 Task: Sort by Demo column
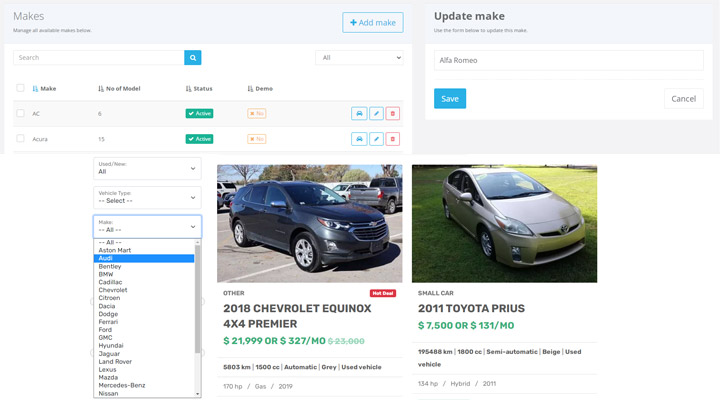(260, 89)
